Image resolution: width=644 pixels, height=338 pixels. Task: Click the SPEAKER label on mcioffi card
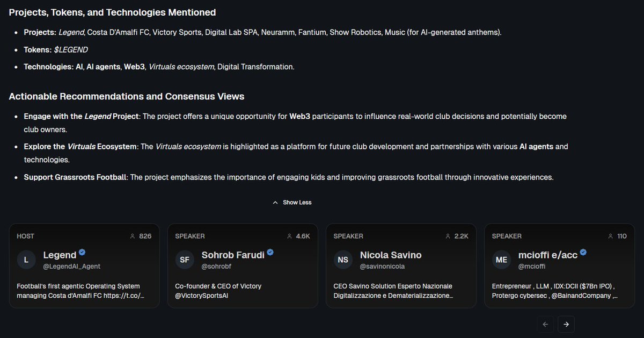pos(507,236)
